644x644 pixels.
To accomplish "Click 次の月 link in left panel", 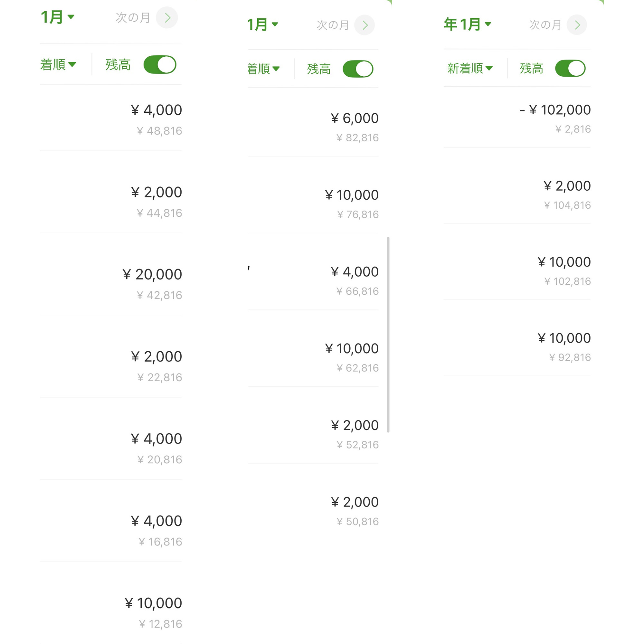I will click(133, 18).
